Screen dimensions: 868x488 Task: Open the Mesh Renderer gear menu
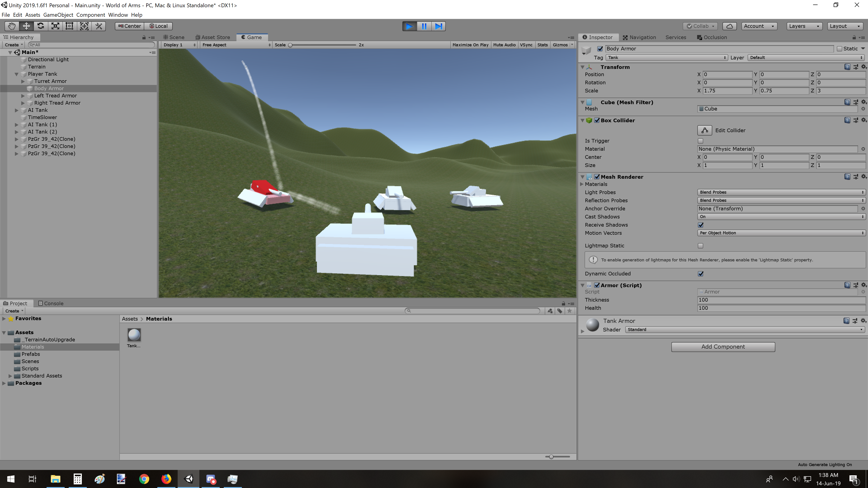click(x=864, y=176)
